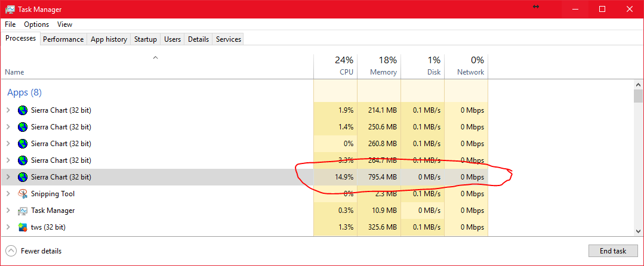Switch to the App history tab
The height and width of the screenshot is (266, 644).
click(109, 39)
